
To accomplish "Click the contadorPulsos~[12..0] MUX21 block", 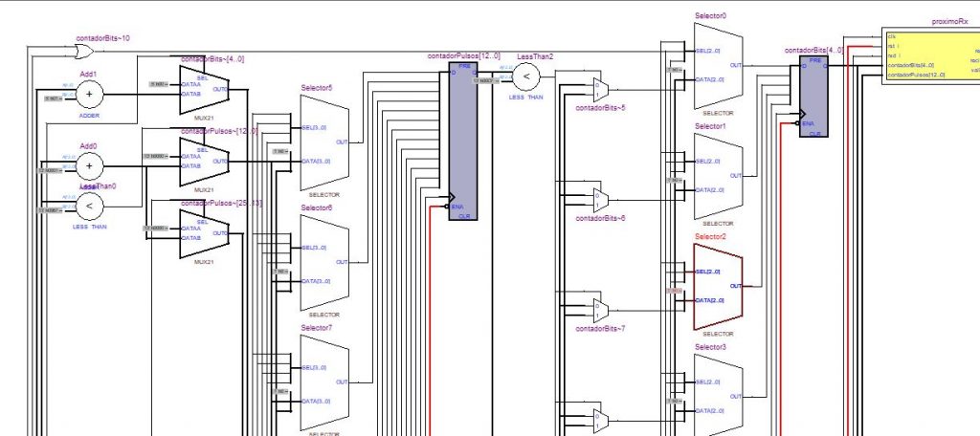I will pos(205,161).
